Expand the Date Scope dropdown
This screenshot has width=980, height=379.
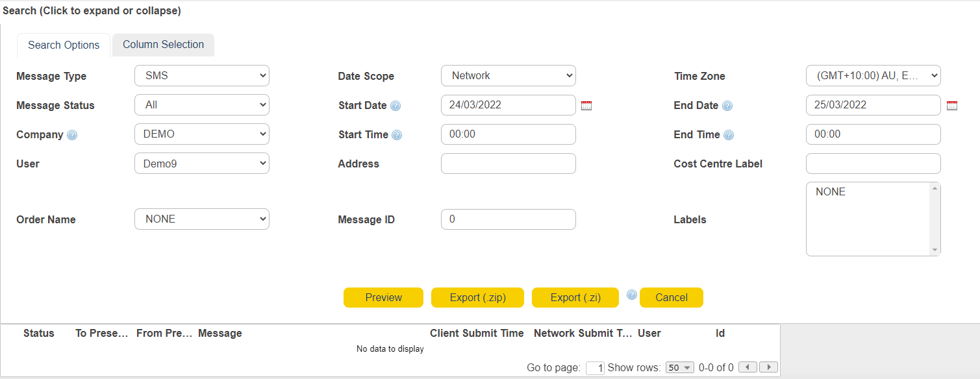coord(508,76)
